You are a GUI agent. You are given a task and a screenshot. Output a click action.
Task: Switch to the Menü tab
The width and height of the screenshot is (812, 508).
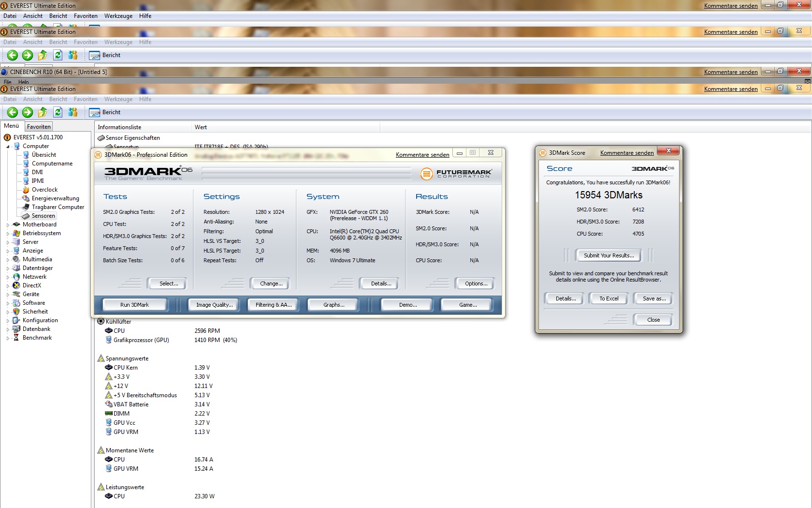[12, 126]
